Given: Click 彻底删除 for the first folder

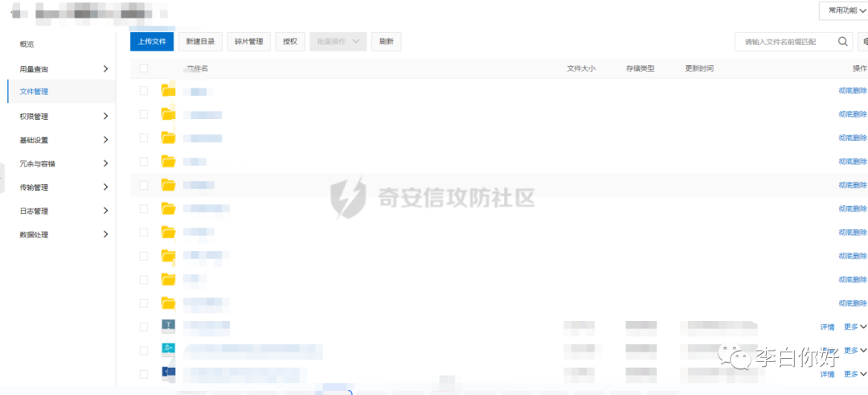Looking at the screenshot, I should pos(852,91).
